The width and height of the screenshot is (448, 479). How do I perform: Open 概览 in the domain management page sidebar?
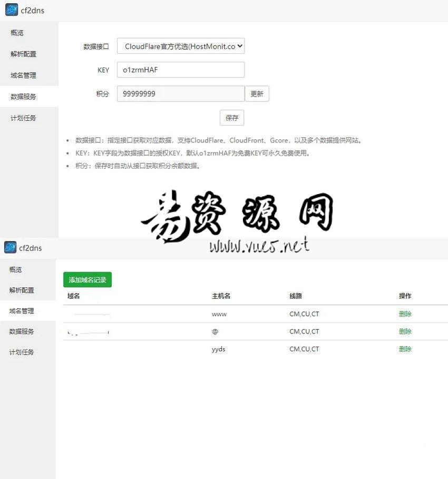point(16,270)
